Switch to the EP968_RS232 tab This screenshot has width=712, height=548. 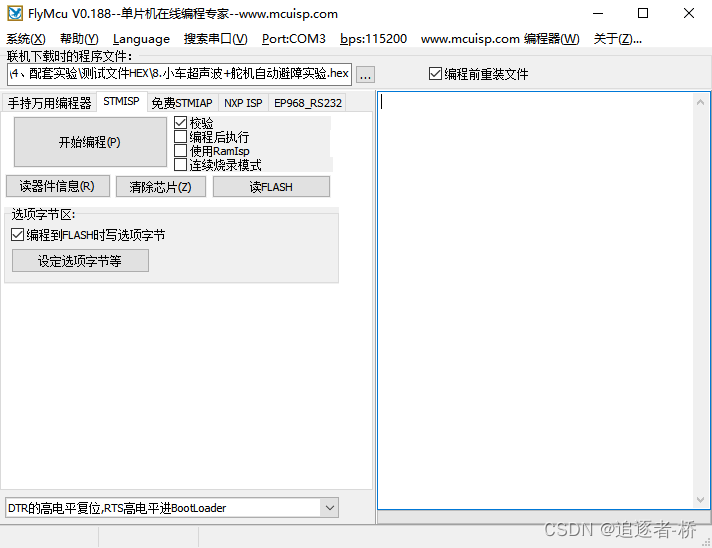(308, 103)
